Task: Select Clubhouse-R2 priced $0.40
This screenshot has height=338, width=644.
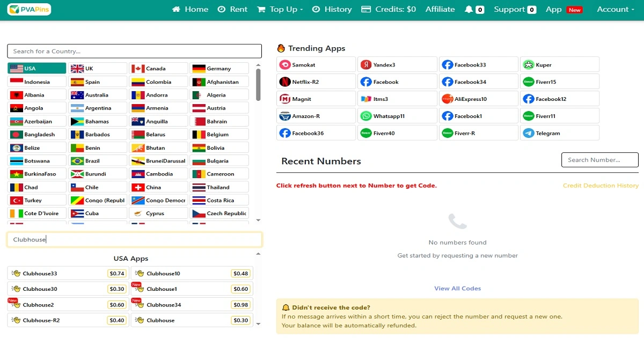Action: (x=68, y=320)
